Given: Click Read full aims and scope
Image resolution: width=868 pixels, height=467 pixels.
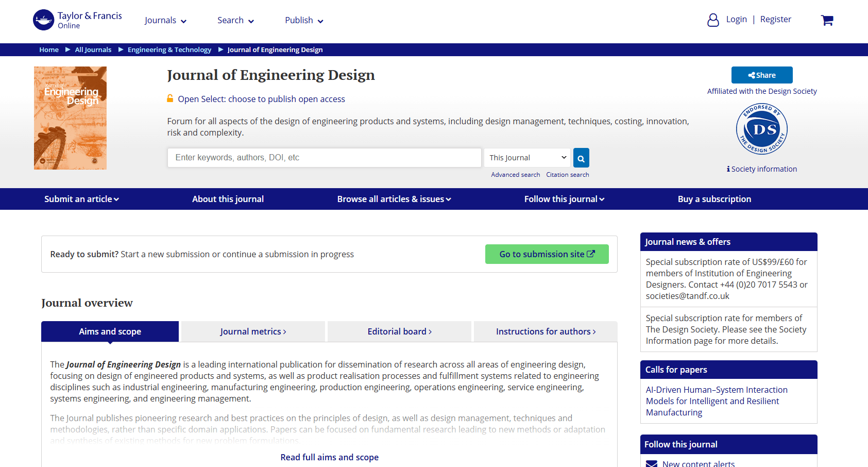Looking at the screenshot, I should pyautogui.click(x=330, y=457).
